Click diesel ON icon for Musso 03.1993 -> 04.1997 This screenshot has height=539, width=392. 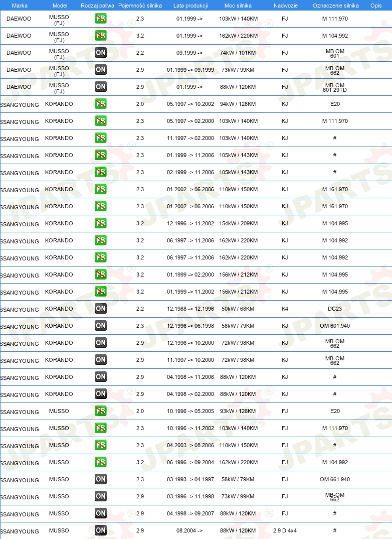coord(101,479)
